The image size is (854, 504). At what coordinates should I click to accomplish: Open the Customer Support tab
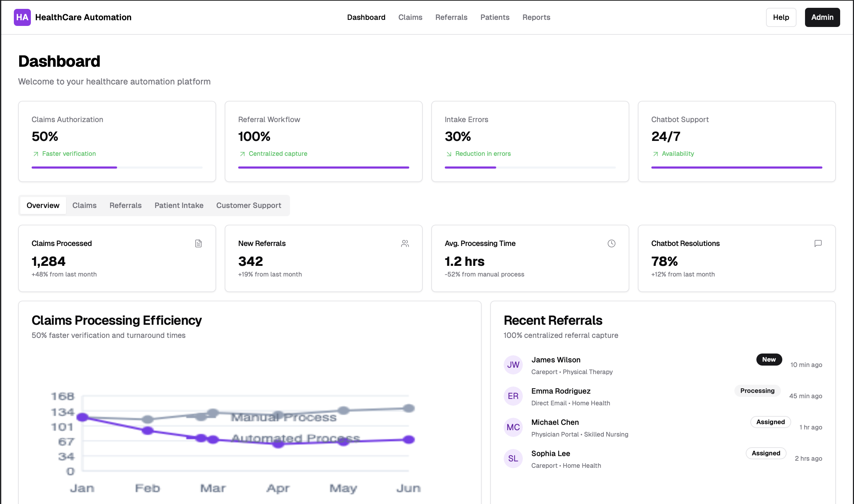248,205
